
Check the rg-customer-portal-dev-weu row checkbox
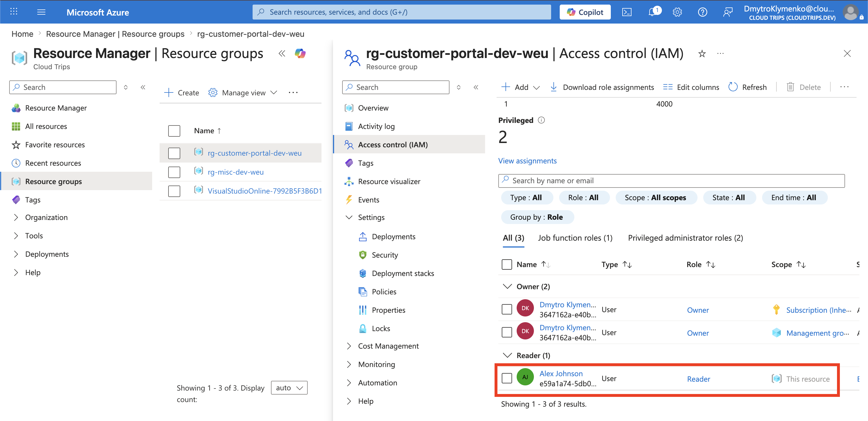[174, 153]
